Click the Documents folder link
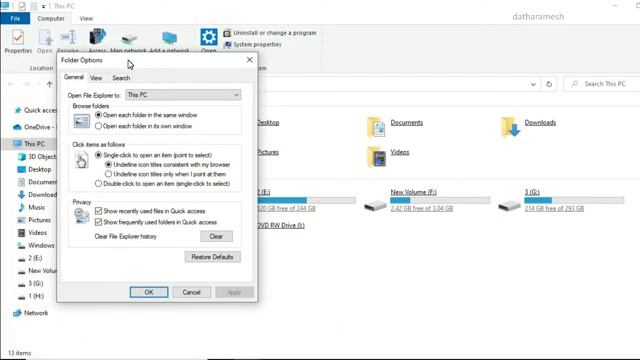The width and height of the screenshot is (640, 360). pos(407,122)
